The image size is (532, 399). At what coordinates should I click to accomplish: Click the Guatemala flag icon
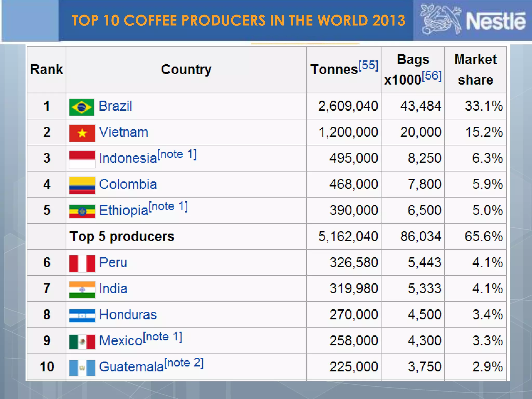coord(82,368)
